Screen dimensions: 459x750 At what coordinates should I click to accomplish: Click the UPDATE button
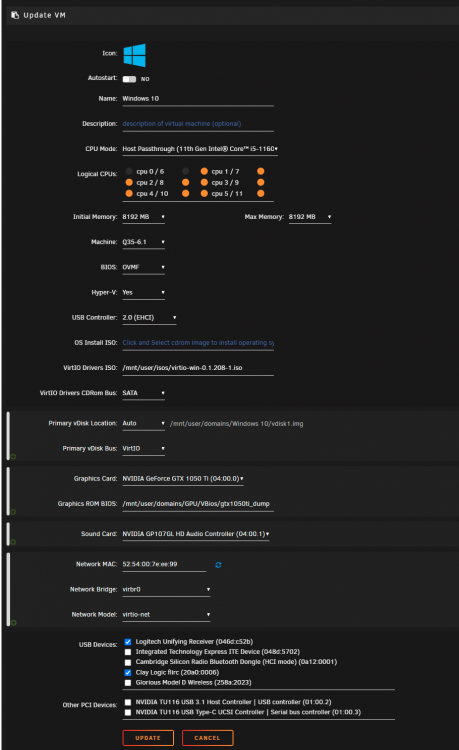tap(148, 738)
